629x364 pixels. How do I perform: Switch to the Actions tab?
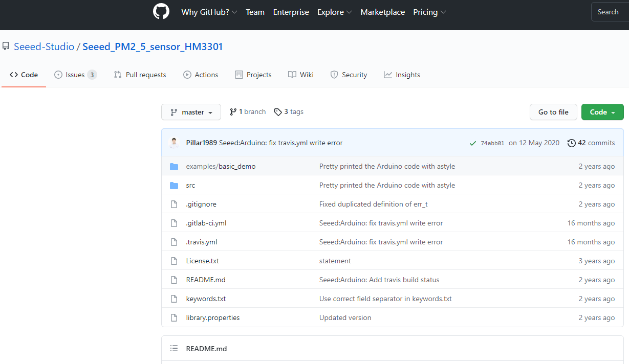point(201,75)
